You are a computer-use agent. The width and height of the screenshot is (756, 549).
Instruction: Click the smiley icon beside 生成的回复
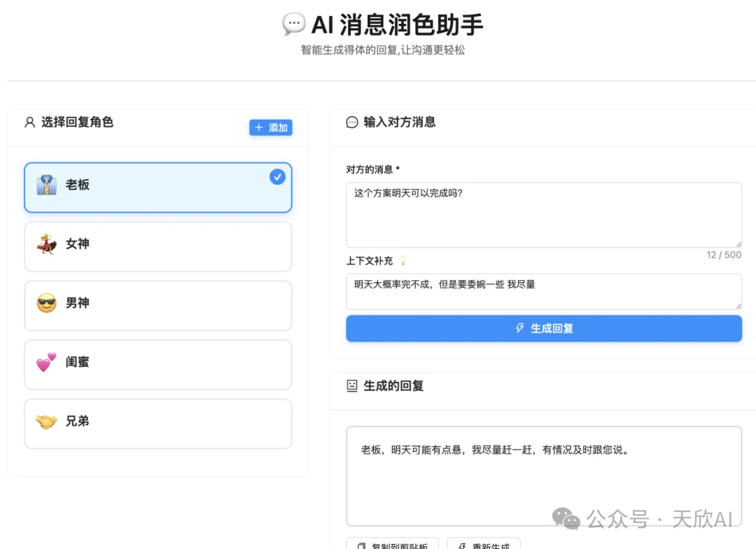352,385
